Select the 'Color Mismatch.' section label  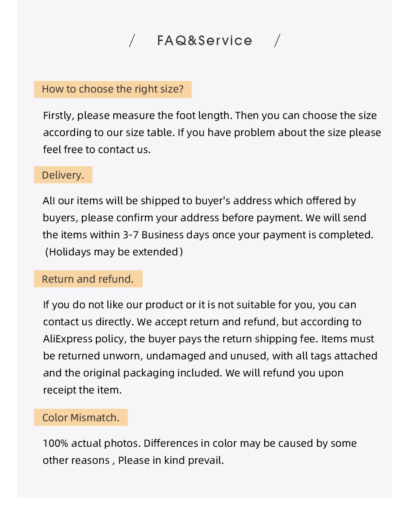[81, 417]
